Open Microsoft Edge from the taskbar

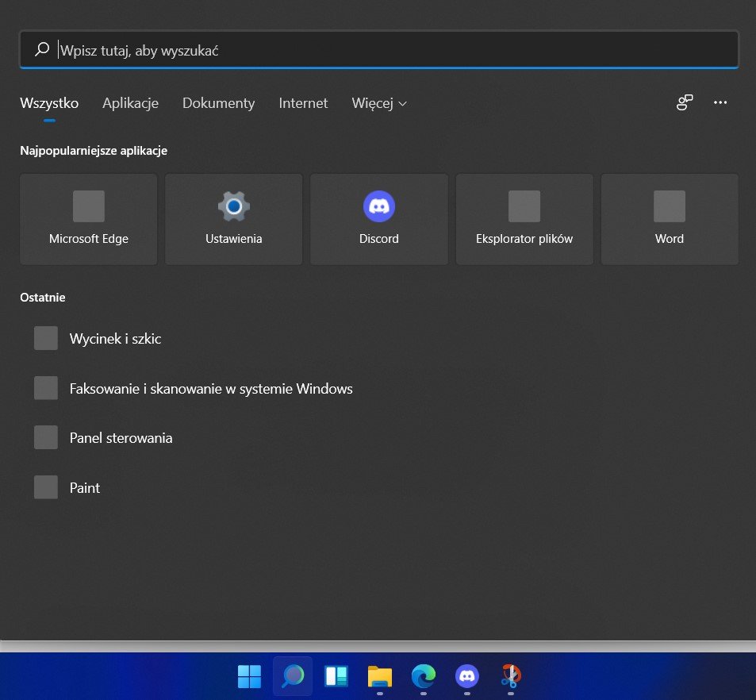click(x=424, y=676)
